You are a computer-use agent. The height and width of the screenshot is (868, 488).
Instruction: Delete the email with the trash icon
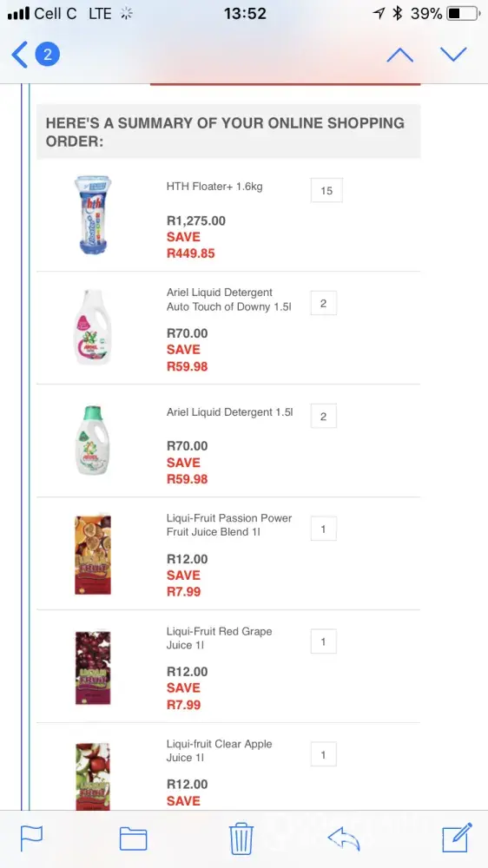[241, 839]
